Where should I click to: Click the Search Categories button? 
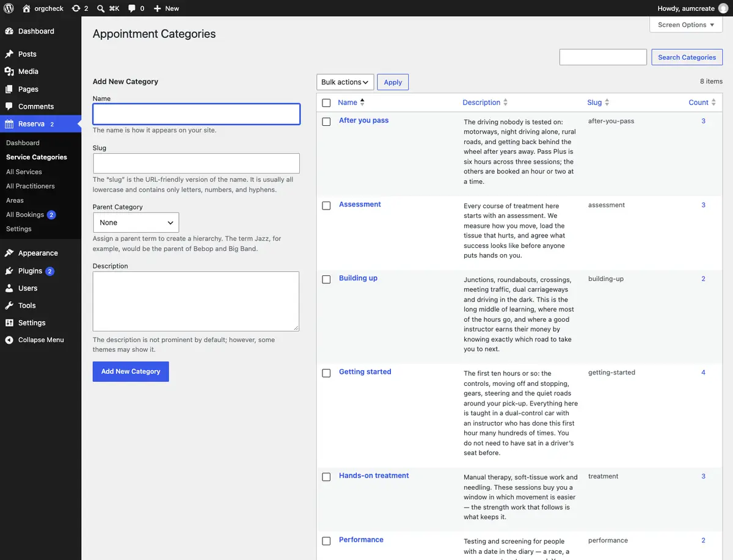click(687, 57)
